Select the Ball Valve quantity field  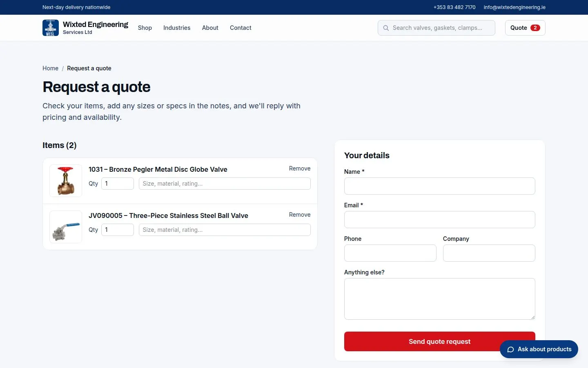pos(118,230)
